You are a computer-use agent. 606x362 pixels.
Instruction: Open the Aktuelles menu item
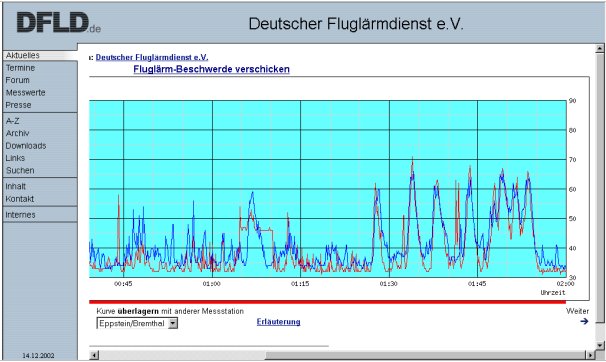coord(22,55)
